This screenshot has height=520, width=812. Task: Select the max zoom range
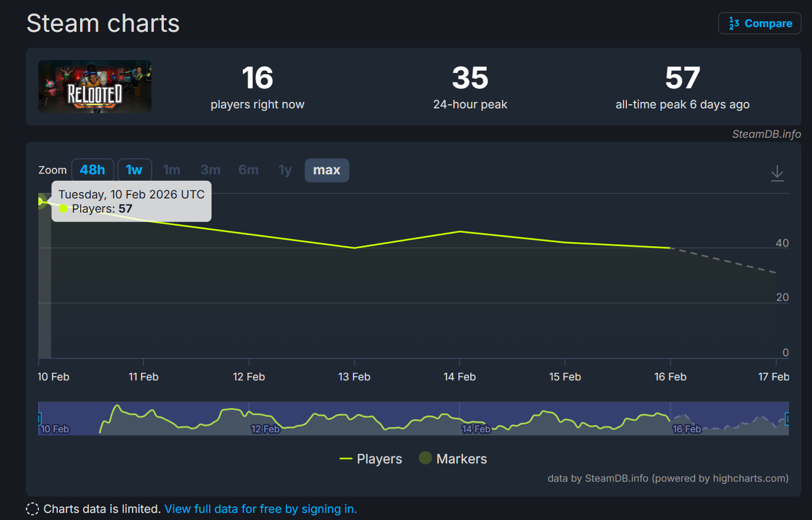click(x=326, y=170)
